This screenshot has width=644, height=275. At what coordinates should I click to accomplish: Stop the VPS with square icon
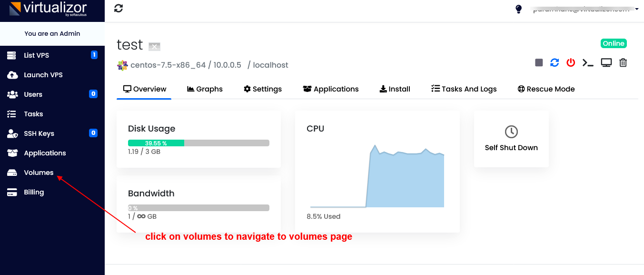click(539, 63)
